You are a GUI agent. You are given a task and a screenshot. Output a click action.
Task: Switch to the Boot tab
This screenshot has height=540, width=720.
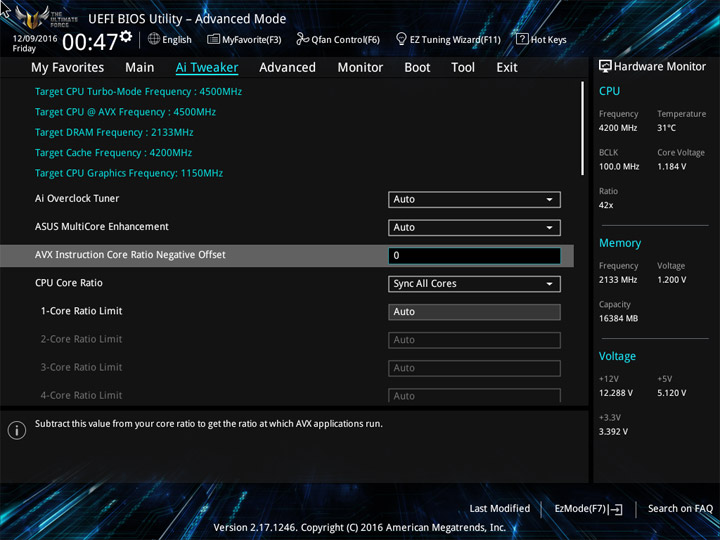pos(417,68)
